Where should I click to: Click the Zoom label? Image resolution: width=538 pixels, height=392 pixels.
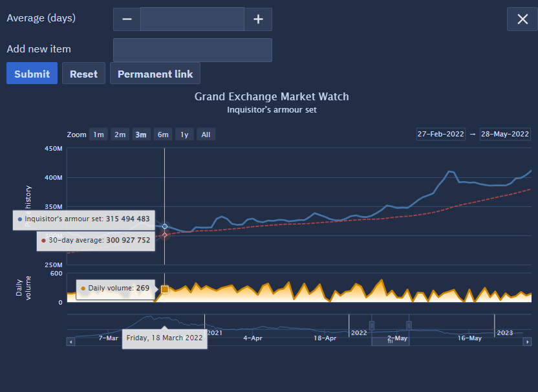pos(76,135)
